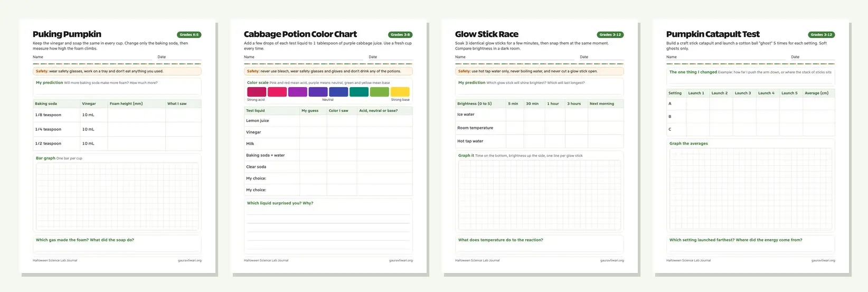The width and height of the screenshot is (868, 292).
Task: Select the Glow Stick Race title
Action: [x=487, y=34]
